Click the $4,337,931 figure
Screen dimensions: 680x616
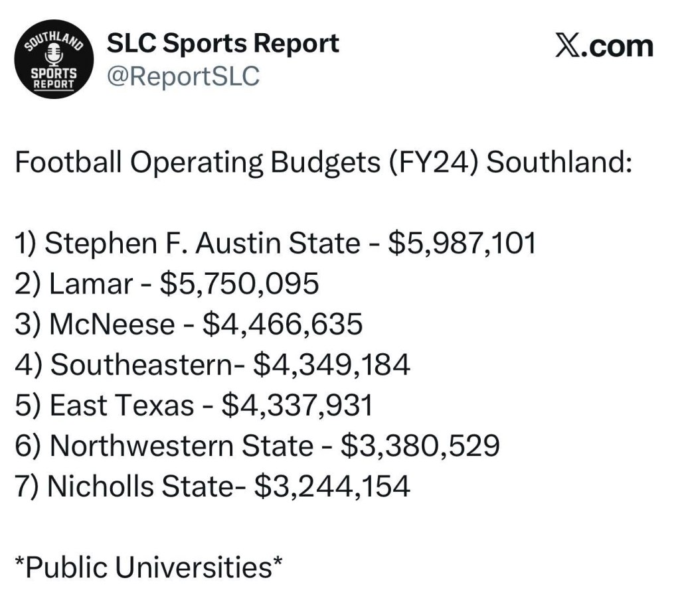297,406
